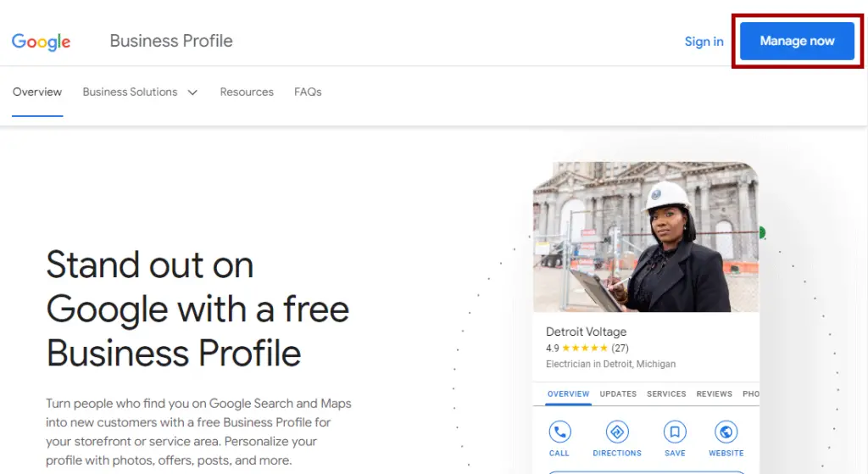Click the Directions icon in profile card
868x474 pixels.
[617, 432]
